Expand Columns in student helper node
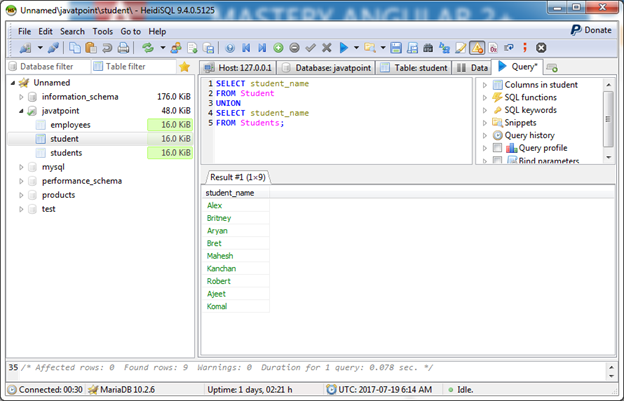624x401 pixels. (485, 85)
